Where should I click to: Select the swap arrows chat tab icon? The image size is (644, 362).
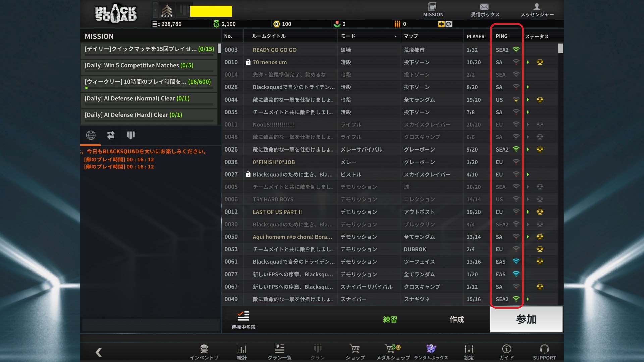(111, 135)
